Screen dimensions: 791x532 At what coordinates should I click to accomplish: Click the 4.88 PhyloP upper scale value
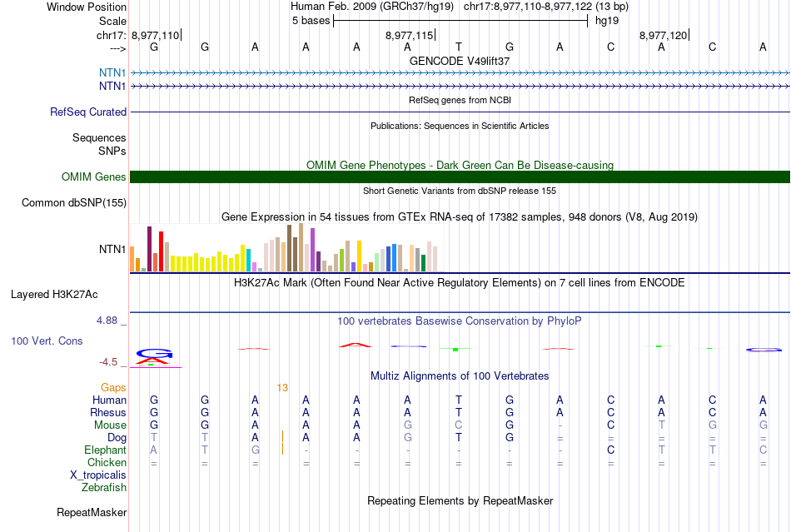pos(107,321)
